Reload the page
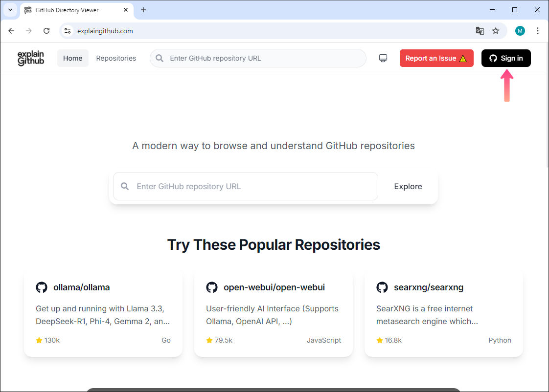Viewport: 549px width, 392px height. pyautogui.click(x=46, y=31)
